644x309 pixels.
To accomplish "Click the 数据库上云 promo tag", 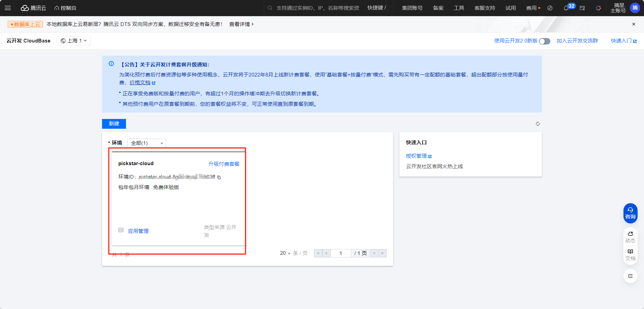I will tap(25, 24).
